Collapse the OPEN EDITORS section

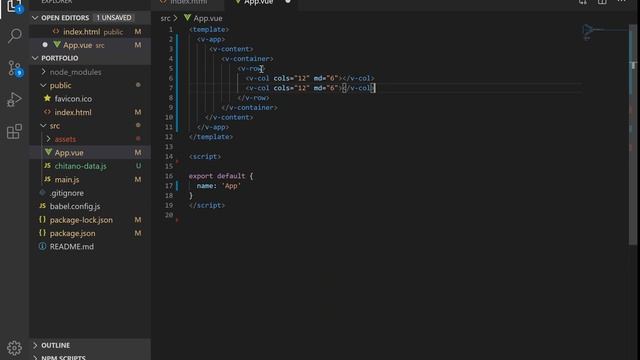click(x=35, y=18)
